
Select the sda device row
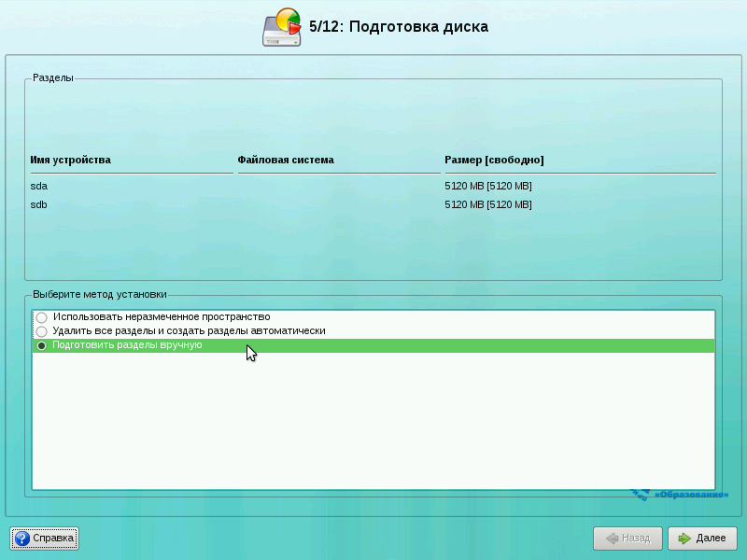click(39, 186)
